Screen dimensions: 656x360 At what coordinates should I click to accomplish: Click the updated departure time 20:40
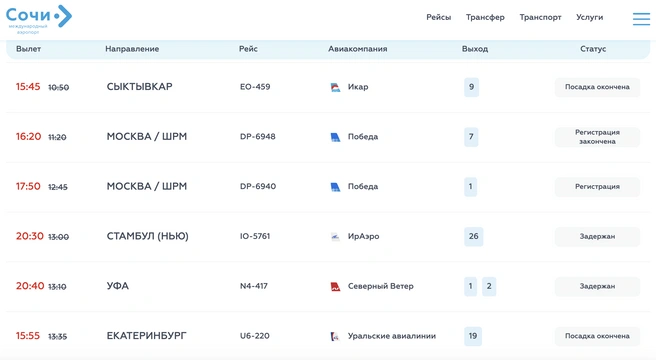tap(30, 286)
